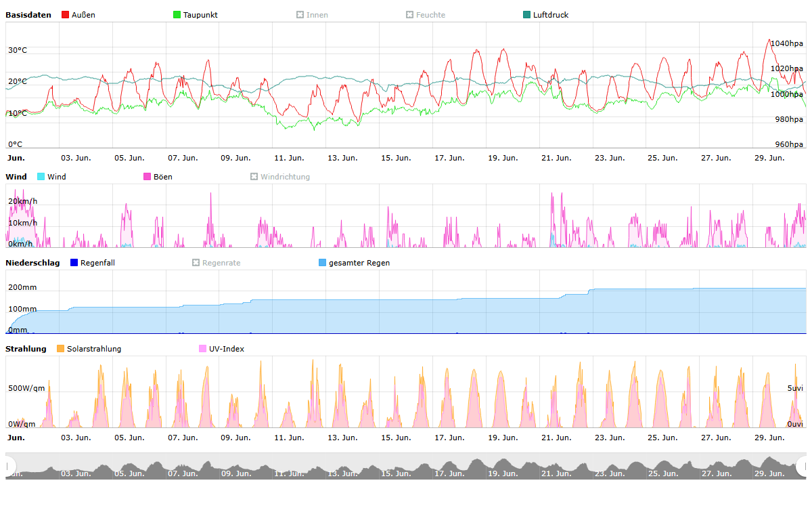Viewport: 812px width, 508px height.
Task: Click the Strahlung section title
Action: [x=26, y=349]
